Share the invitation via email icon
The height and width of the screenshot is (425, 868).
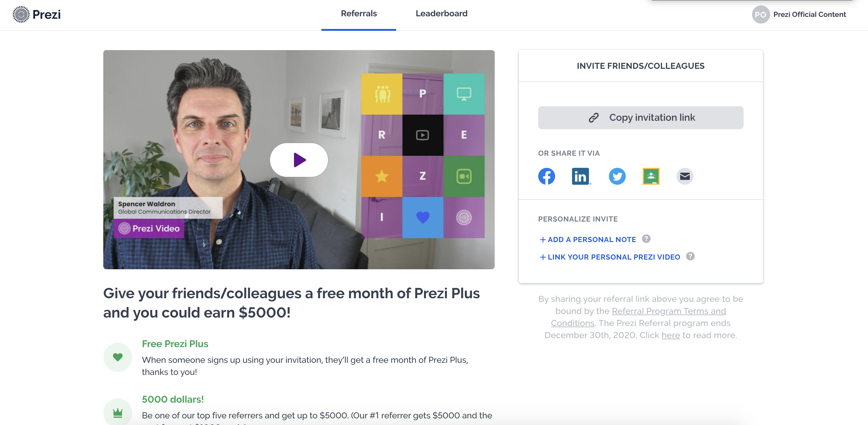pos(684,176)
